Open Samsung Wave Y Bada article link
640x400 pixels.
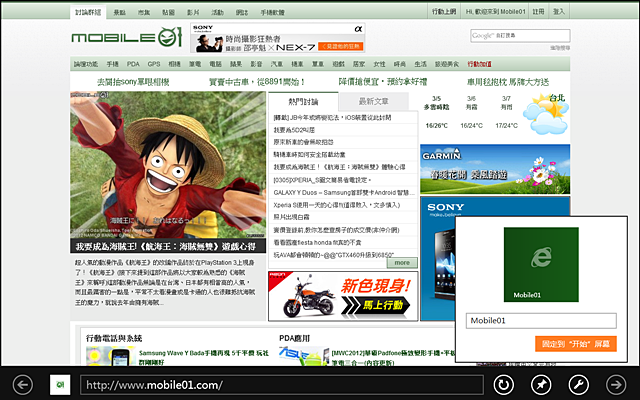[x=204, y=358]
